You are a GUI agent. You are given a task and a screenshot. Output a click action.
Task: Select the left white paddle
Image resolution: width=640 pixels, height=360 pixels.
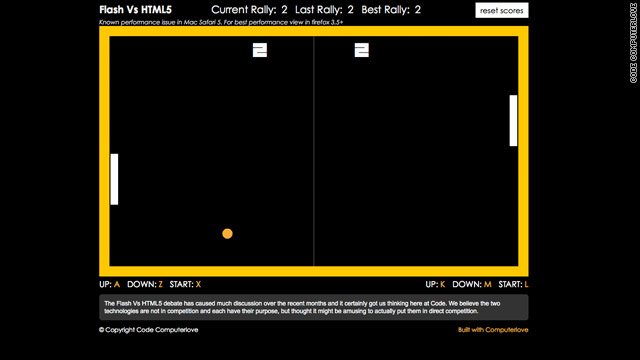pos(114,179)
